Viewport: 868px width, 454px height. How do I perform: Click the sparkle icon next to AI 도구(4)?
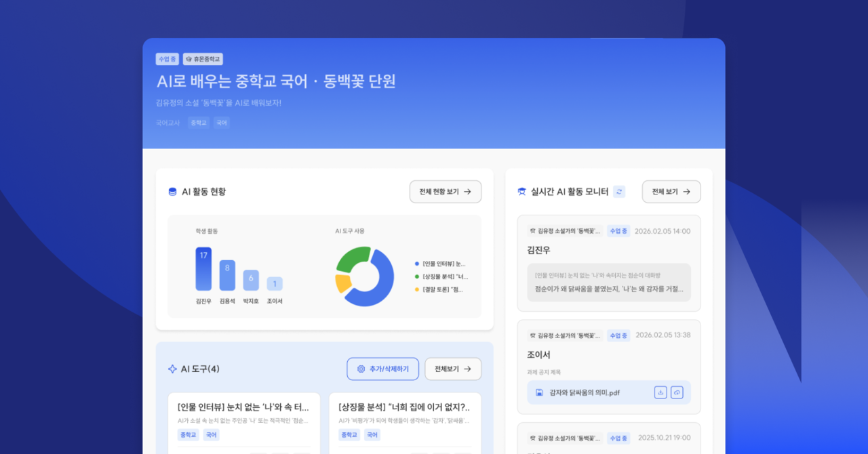(172, 369)
